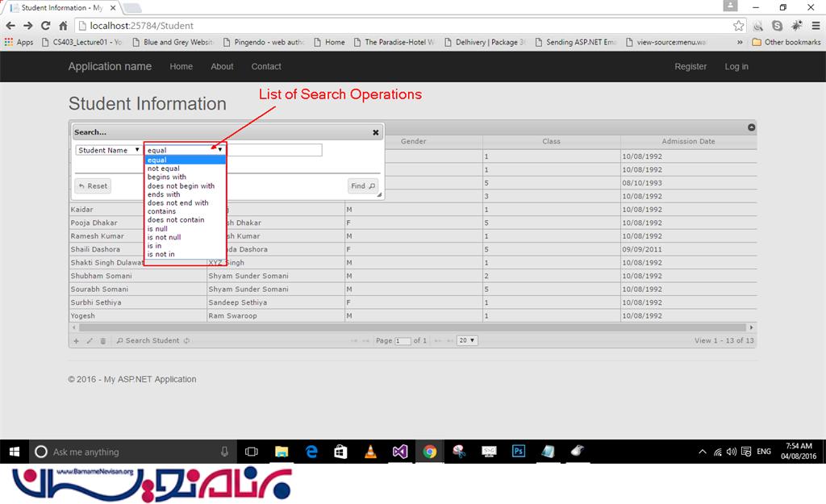The image size is (826, 504).
Task: Click the Register link
Action: (690, 67)
